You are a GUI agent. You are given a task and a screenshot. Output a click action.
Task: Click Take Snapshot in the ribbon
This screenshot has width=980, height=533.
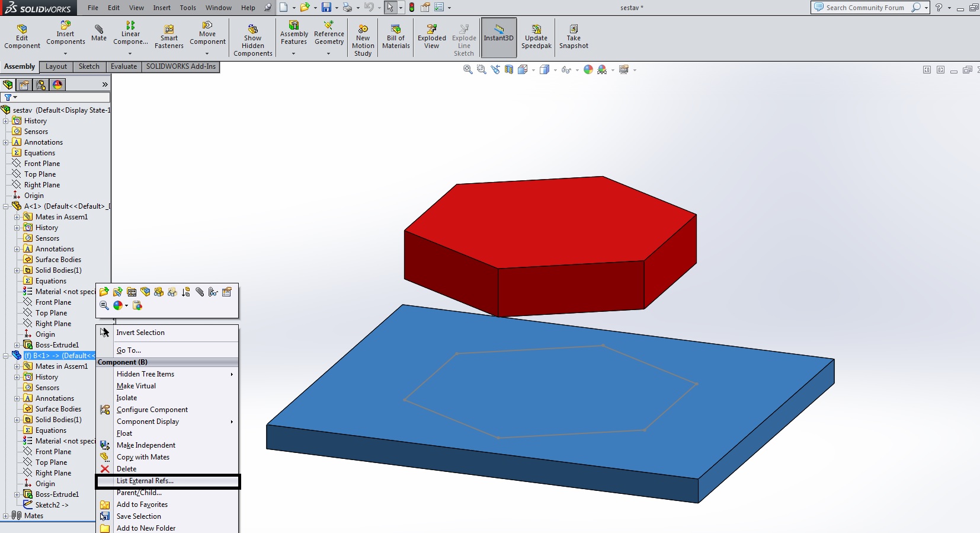click(574, 37)
